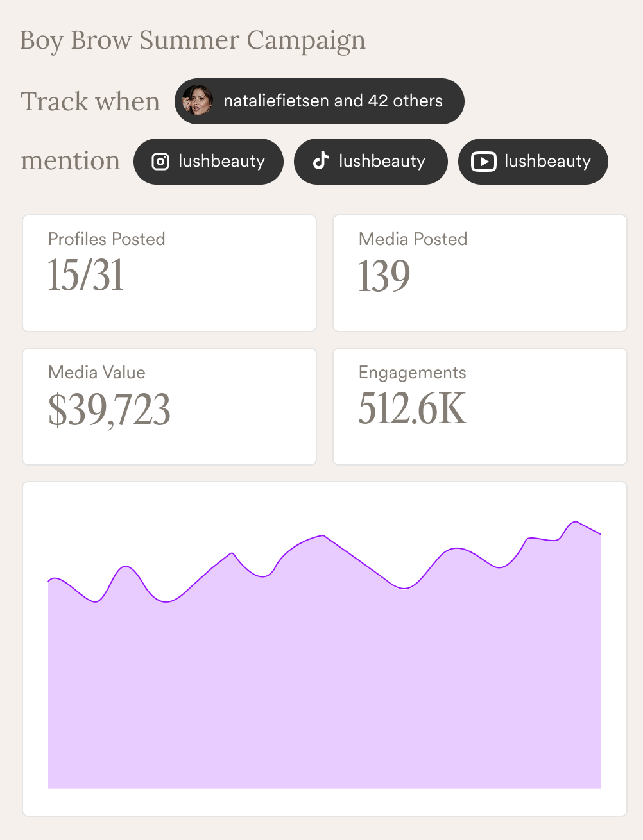Click the Boy Brow Summer Campaign title
The height and width of the screenshot is (840, 643).
coord(193,40)
